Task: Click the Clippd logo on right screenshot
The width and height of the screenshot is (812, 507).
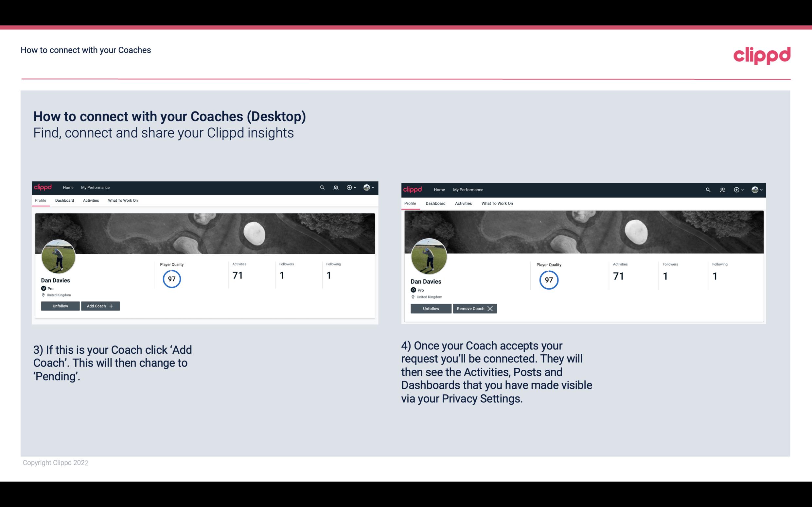Action: point(414,189)
